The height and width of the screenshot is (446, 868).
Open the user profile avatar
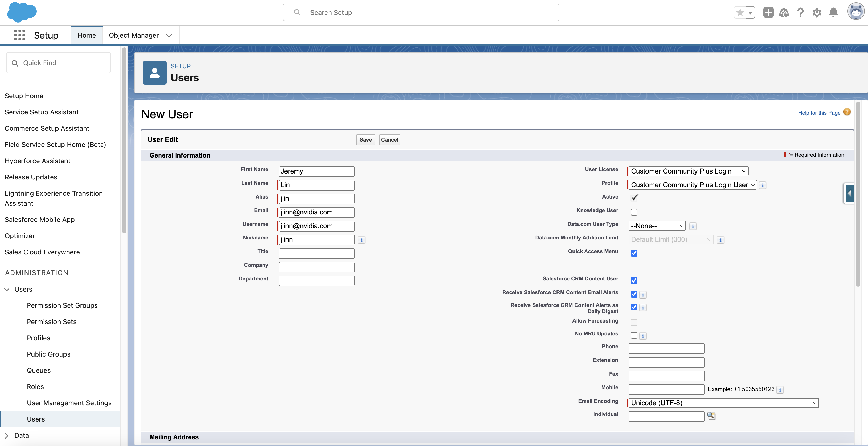point(856,12)
